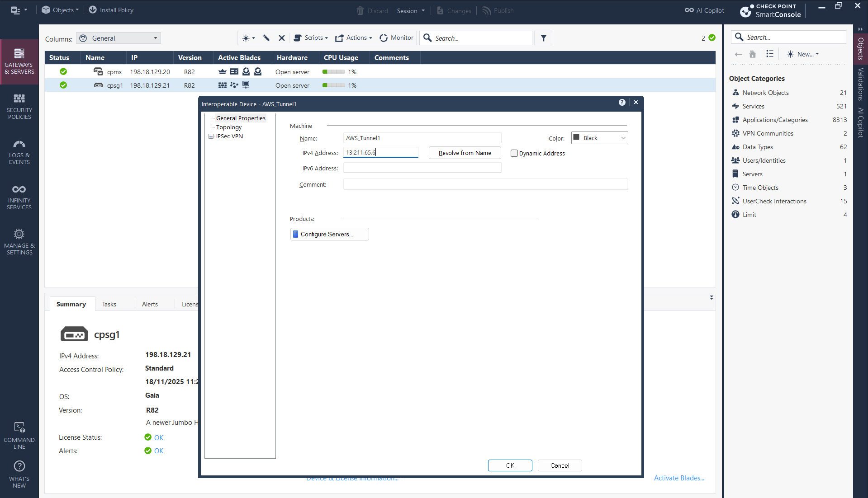Launch the Command Line tool
Image resolution: width=868 pixels, height=498 pixels.
point(19,435)
